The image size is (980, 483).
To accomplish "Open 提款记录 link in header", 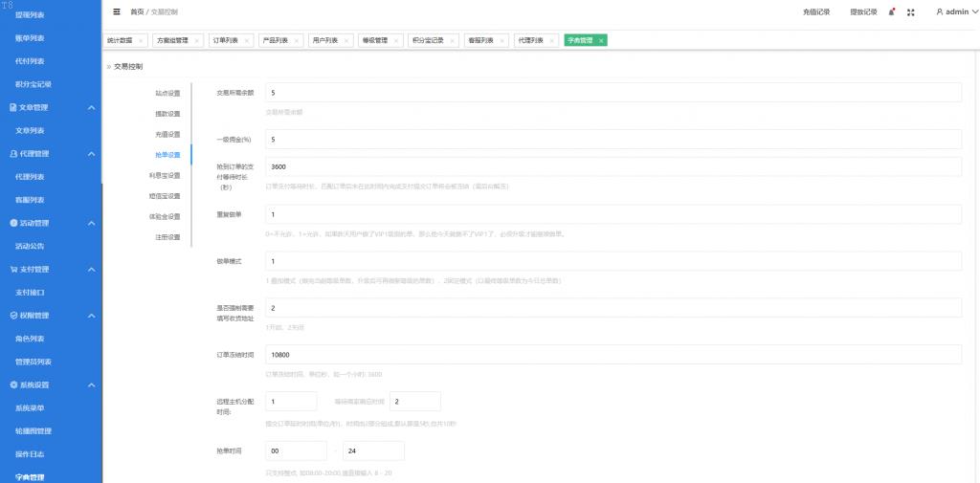I will (x=862, y=11).
